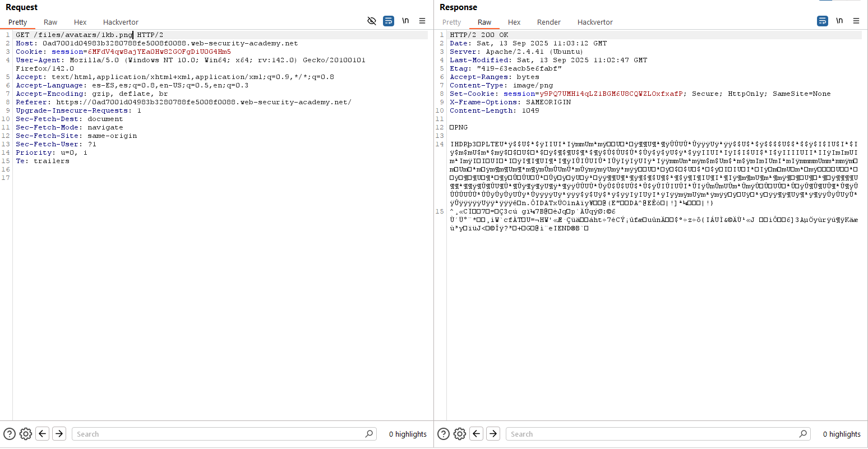Open Response search settings gear
The width and height of the screenshot is (868, 449).
[460, 434]
